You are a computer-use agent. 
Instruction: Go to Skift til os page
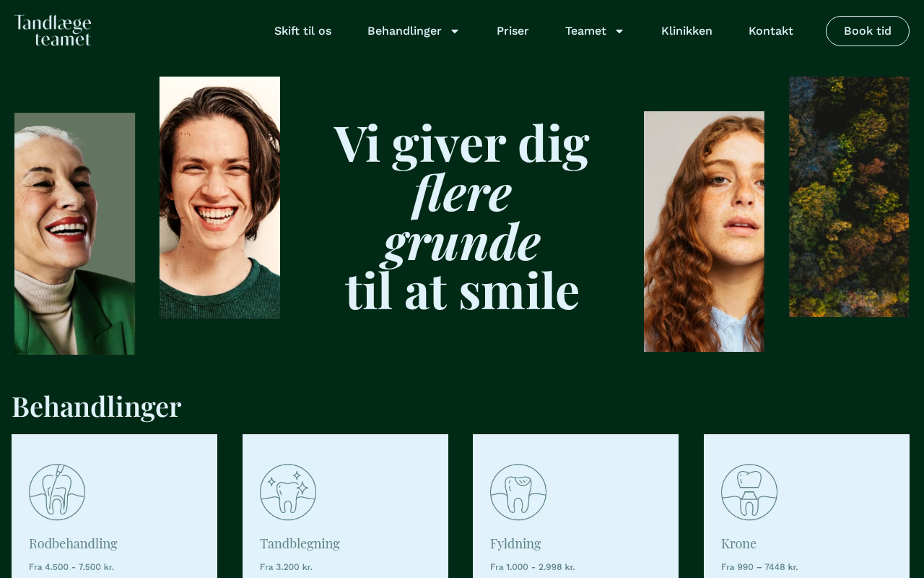point(302,31)
